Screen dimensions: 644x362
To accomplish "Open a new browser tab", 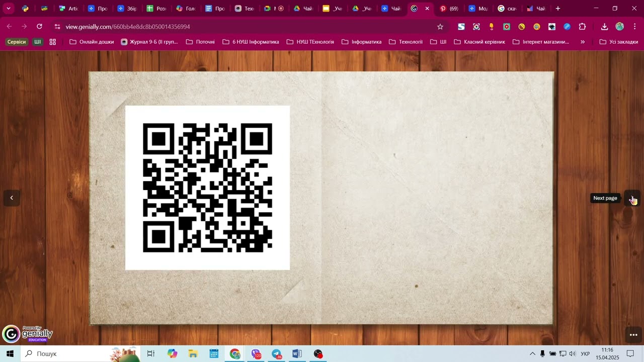I will point(557,9).
